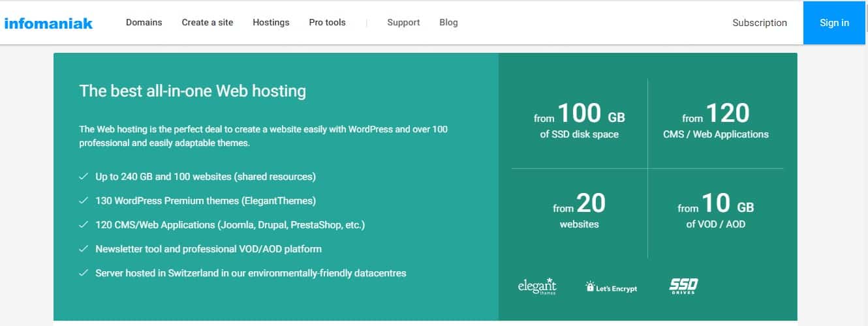This screenshot has width=868, height=326.
Task: Click the "from 10 GB" VOD stat
Action: click(x=715, y=204)
